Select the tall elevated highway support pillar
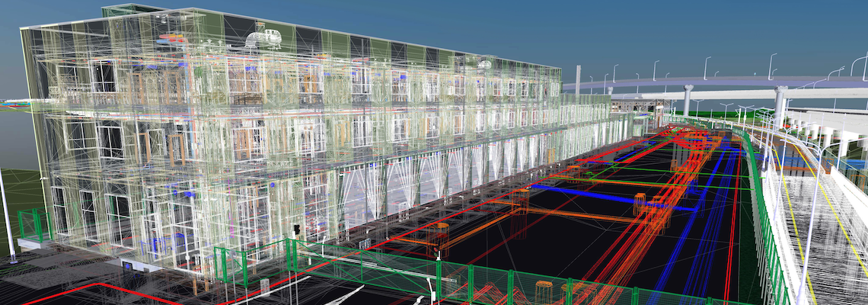Image resolution: width=868 pixels, height=305 pixels. point(780,107)
